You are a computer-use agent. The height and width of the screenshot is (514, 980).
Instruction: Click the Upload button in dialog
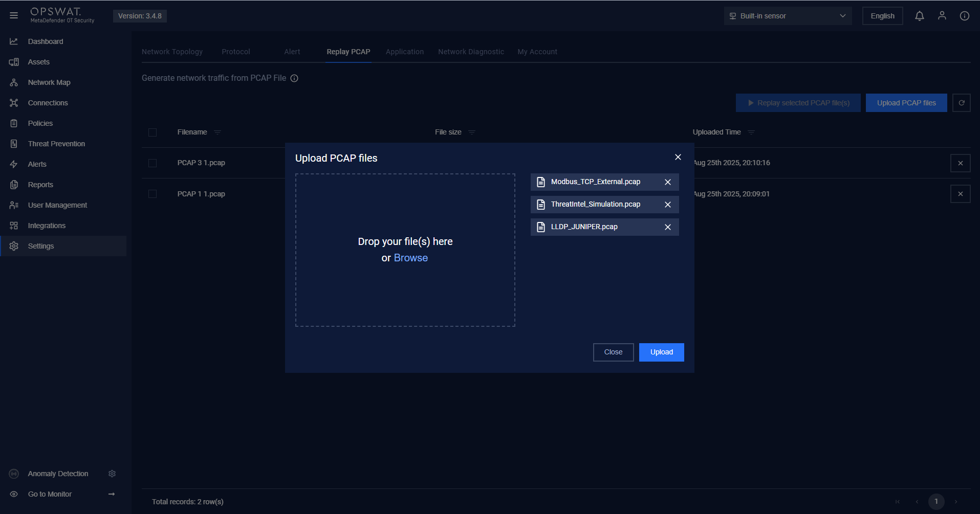pos(662,352)
